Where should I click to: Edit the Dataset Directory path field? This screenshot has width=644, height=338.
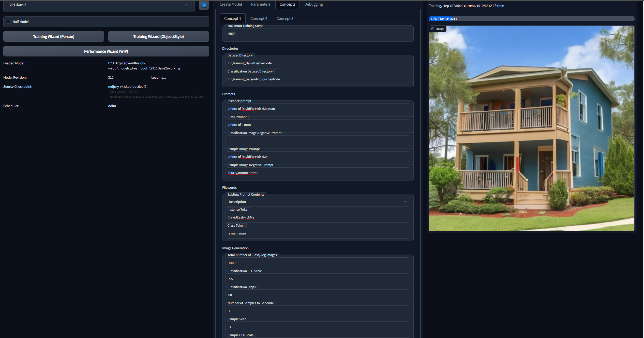[318, 63]
